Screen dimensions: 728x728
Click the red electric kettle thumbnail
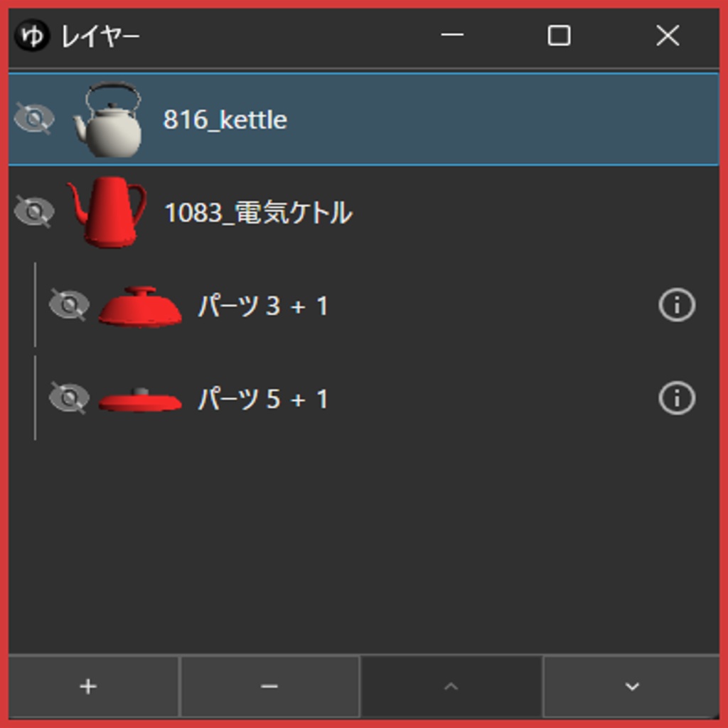pos(107,212)
